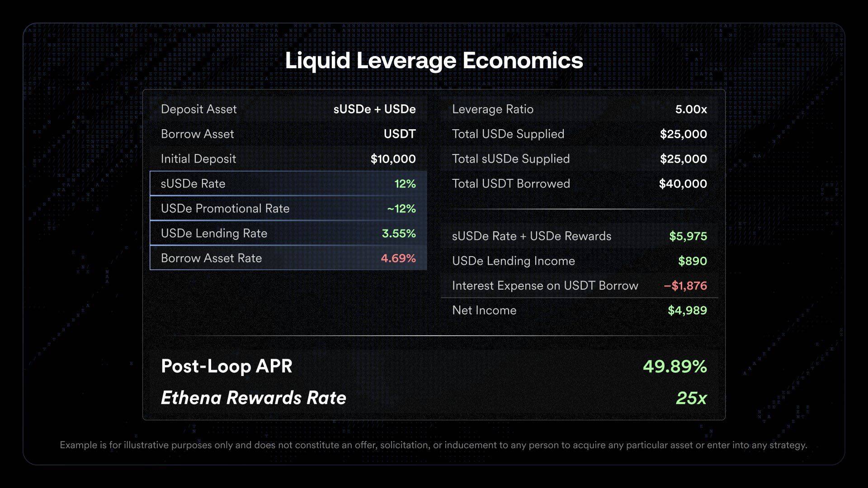Click the $40,000 USDT borrowed amount

pyautogui.click(x=683, y=184)
